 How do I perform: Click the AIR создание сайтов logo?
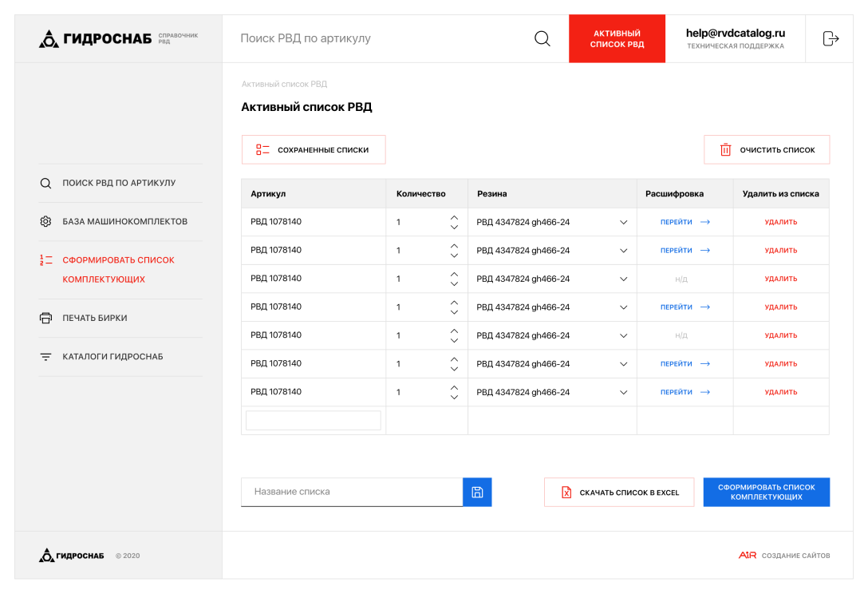point(783,556)
